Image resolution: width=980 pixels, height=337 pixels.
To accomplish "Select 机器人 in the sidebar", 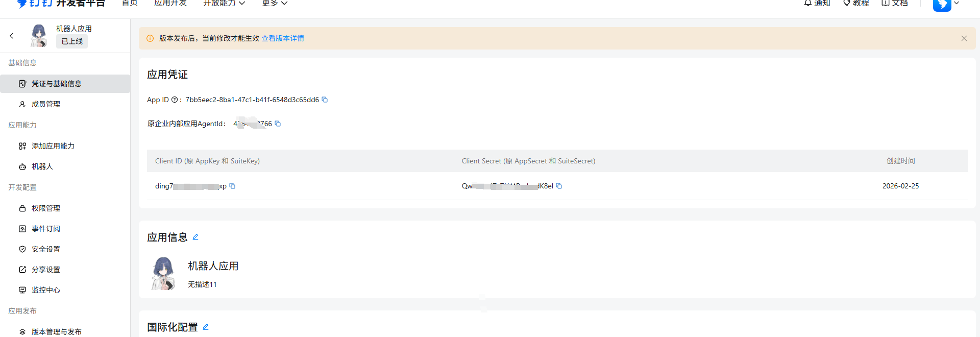I will (x=42, y=166).
